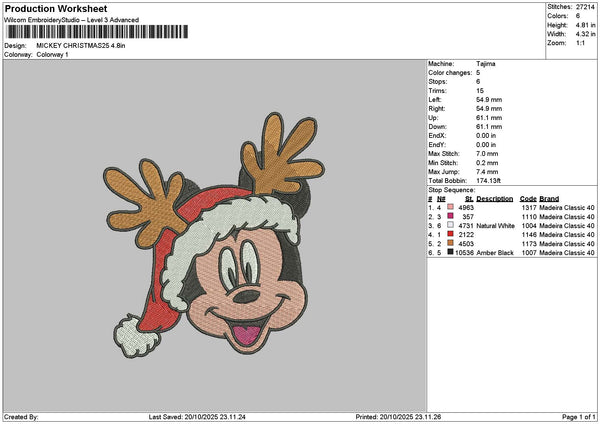
Task: Click the 'Production Worksheet' title
Action: coord(56,9)
